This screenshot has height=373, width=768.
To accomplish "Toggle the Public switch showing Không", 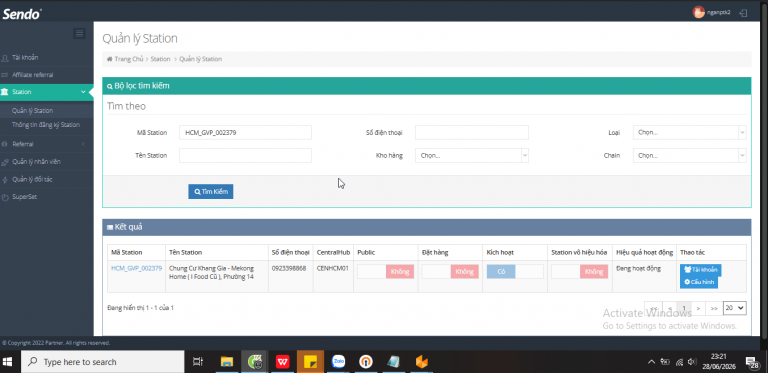I will pos(385,272).
